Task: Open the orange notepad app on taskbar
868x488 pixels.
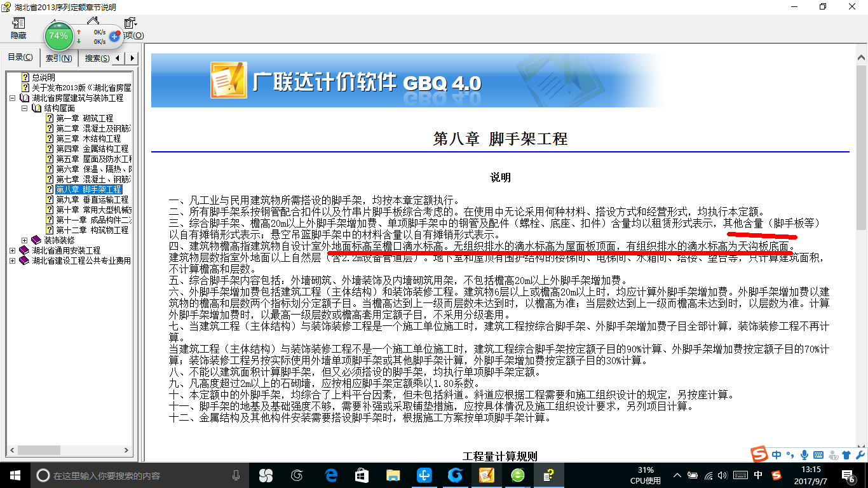Action: (487, 475)
